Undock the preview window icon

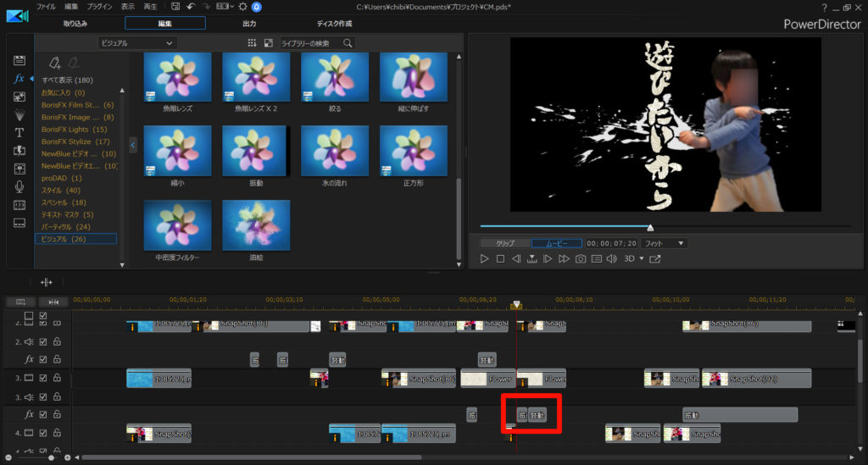(655, 259)
